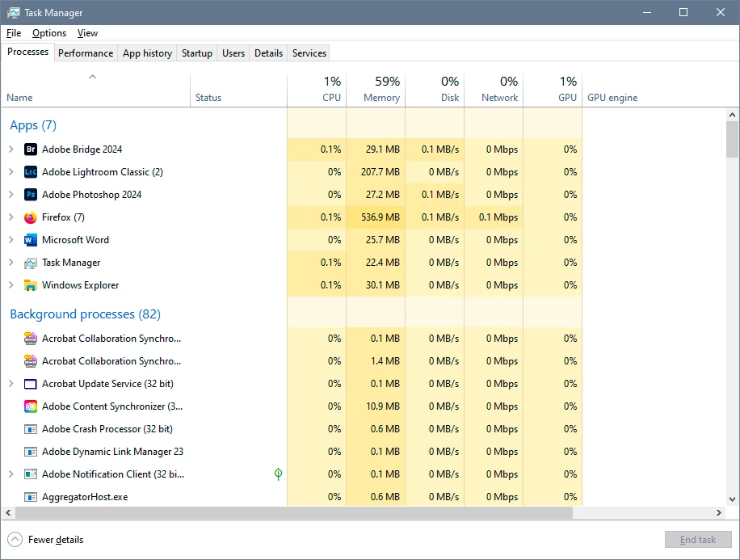Open the Options menu
Screen dimensions: 740x560
click(x=49, y=33)
